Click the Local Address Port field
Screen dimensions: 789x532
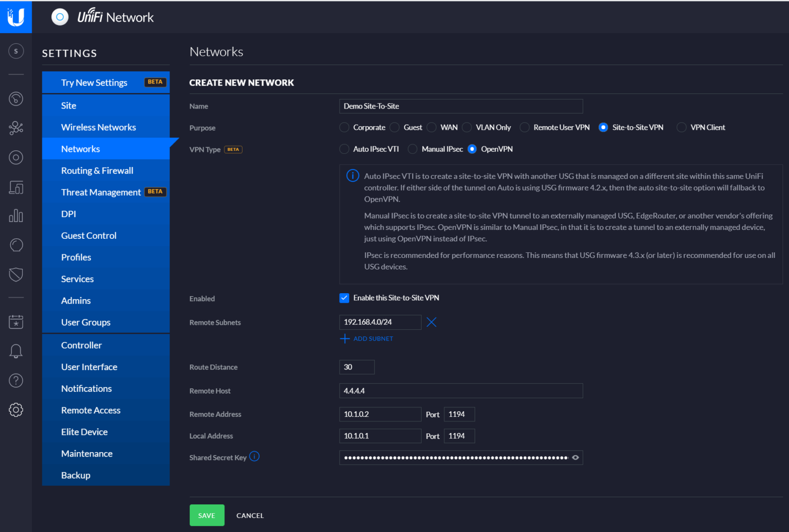[x=459, y=436]
